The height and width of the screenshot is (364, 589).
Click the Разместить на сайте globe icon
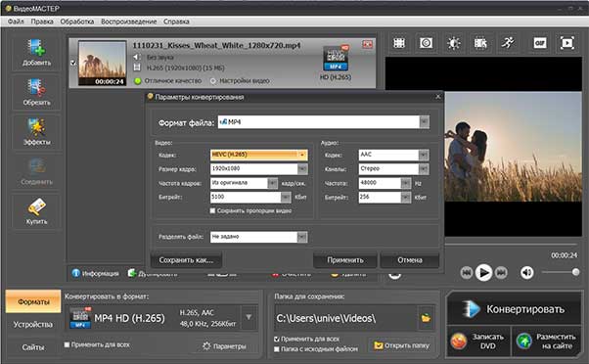pyautogui.click(x=524, y=341)
